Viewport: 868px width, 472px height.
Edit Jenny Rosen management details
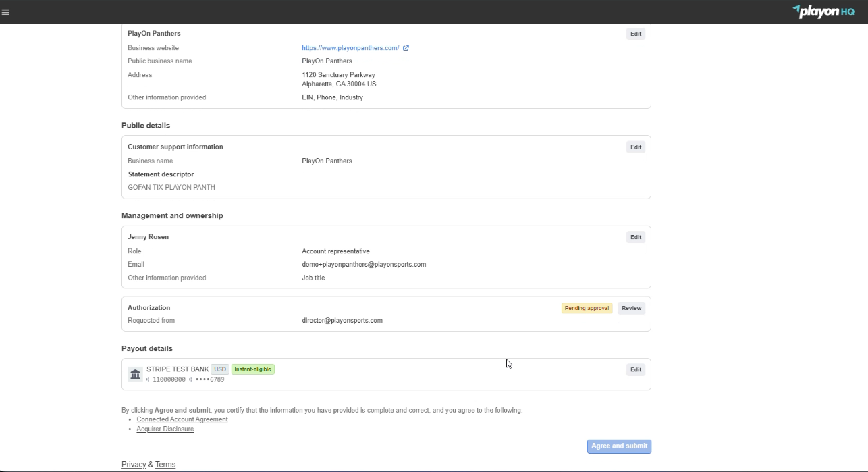coord(636,237)
